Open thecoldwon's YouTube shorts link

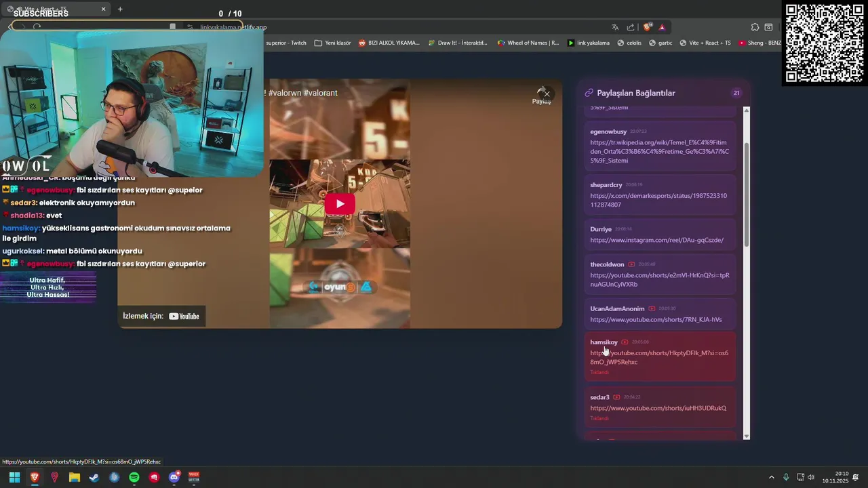point(659,280)
